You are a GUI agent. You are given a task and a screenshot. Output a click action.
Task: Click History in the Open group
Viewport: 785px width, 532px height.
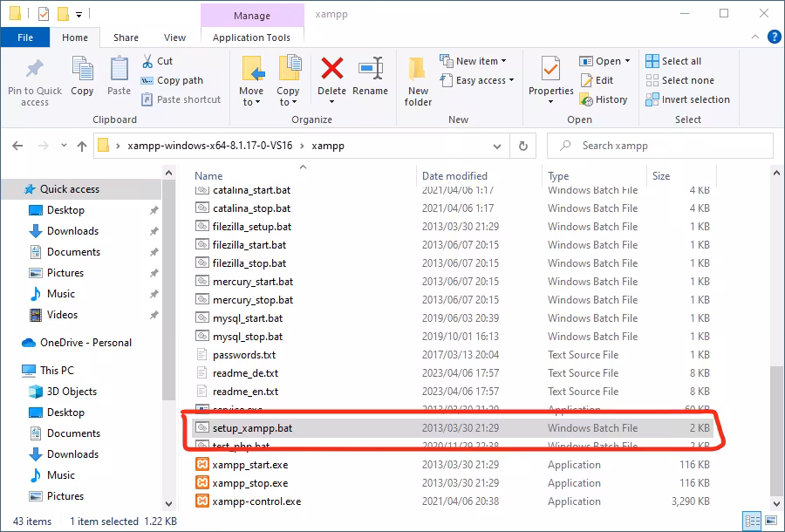tap(604, 99)
